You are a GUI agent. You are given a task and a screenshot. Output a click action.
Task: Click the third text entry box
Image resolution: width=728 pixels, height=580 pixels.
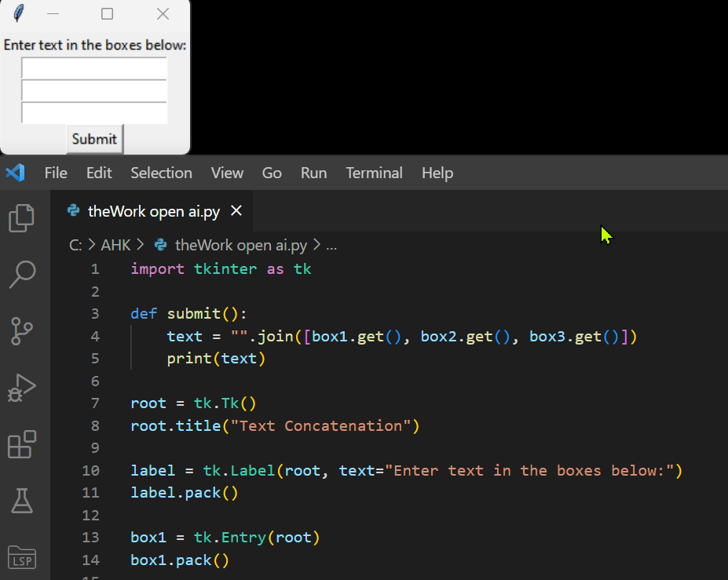tap(94, 113)
